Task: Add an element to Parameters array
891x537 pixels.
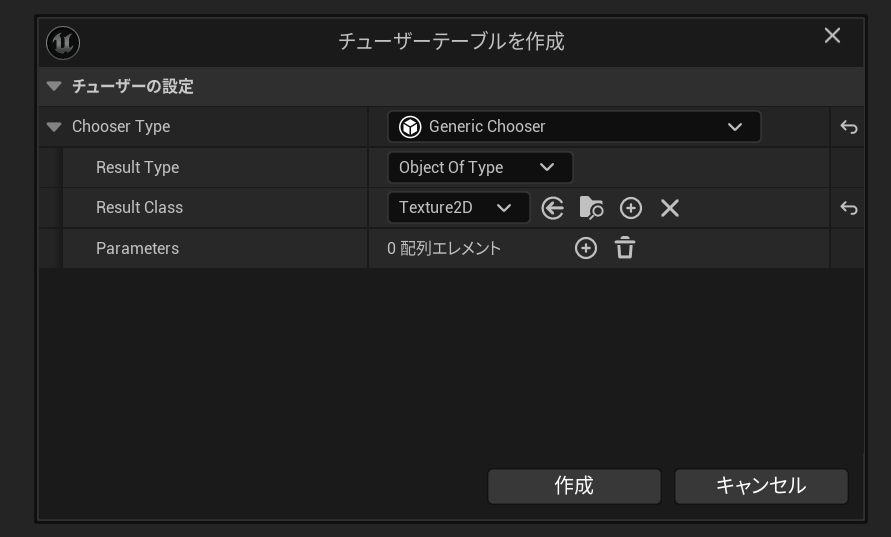Action: click(586, 249)
